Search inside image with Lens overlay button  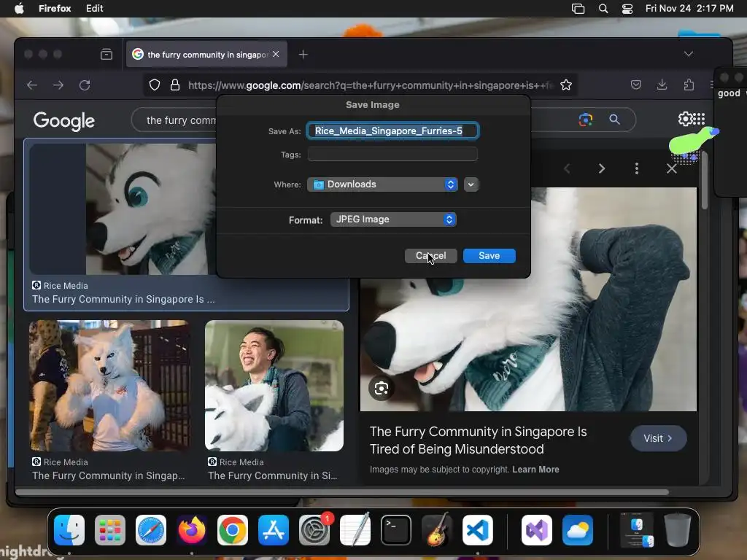[381, 389]
